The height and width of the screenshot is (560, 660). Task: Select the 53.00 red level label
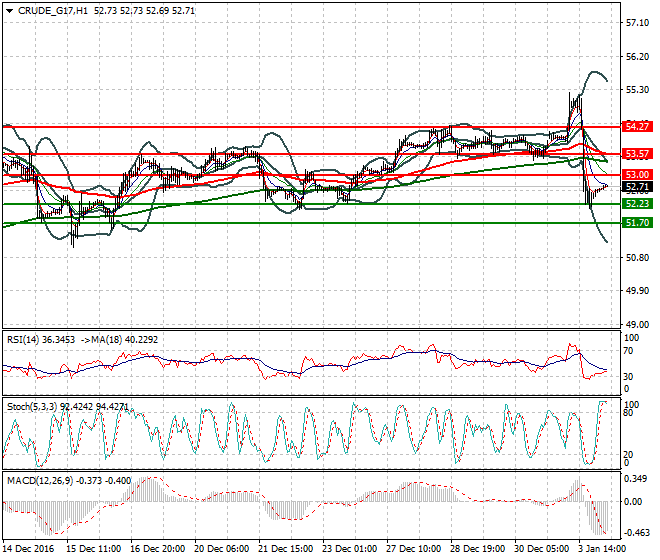pos(637,174)
